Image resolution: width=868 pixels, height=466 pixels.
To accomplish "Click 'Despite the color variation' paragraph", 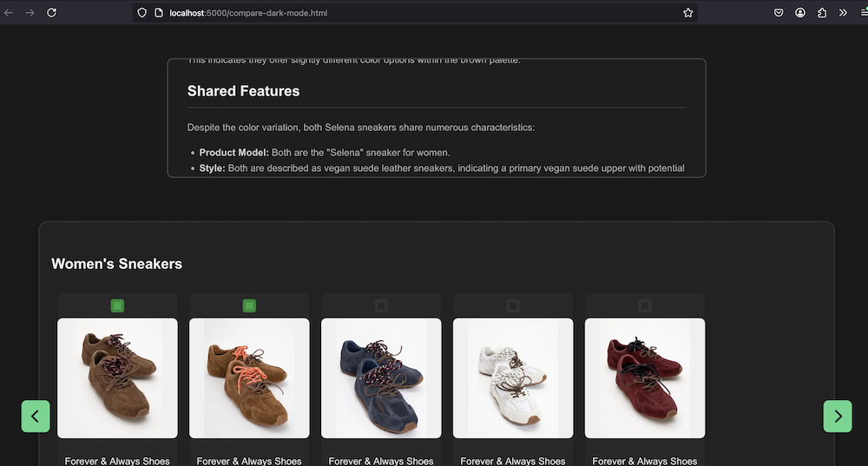I will 361,128.
